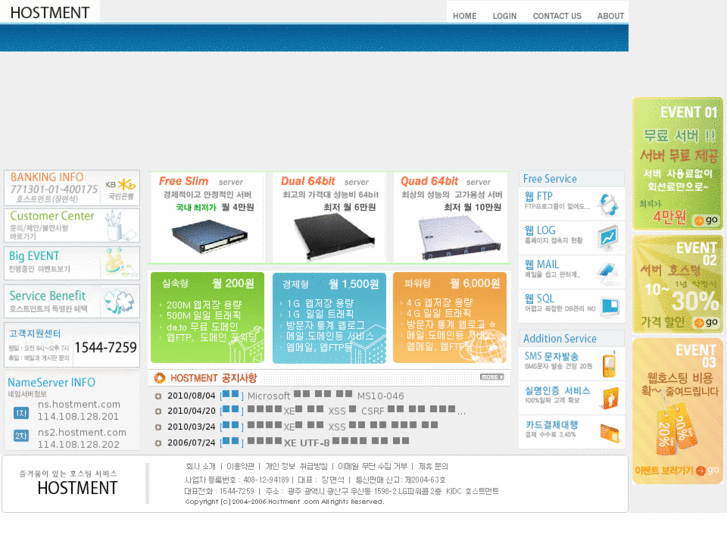Open the EVENT 03 web hosting banner

tap(677, 411)
